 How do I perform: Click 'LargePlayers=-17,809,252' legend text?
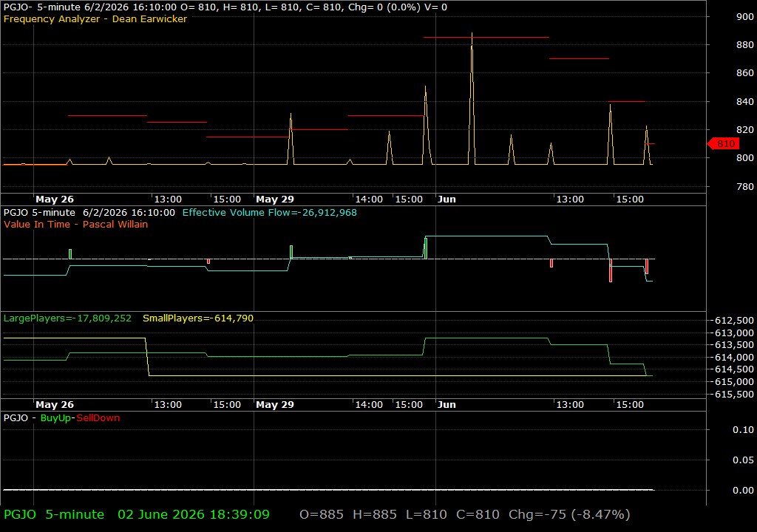[x=67, y=318]
